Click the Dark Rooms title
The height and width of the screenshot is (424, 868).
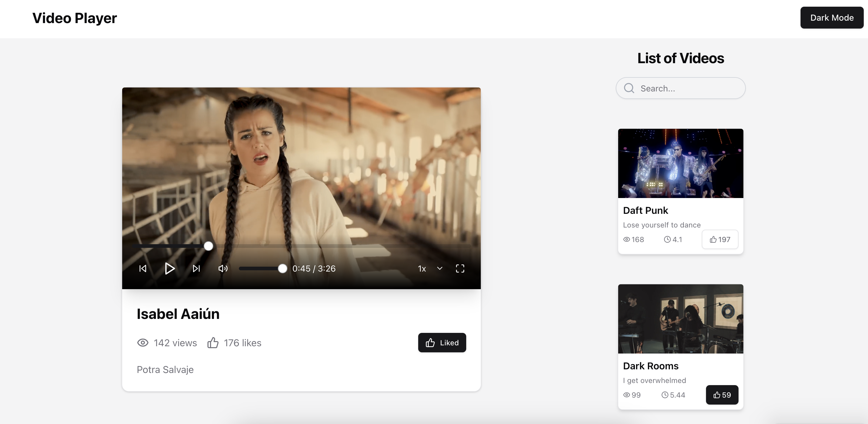coord(650,366)
